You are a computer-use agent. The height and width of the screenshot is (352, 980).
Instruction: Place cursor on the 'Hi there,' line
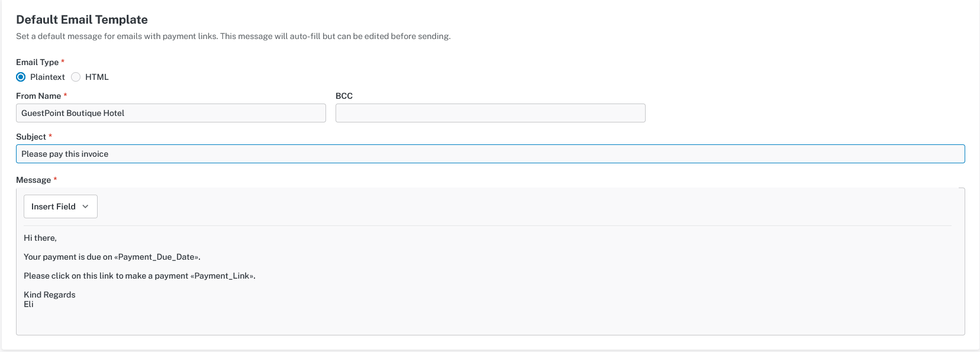click(x=40, y=238)
